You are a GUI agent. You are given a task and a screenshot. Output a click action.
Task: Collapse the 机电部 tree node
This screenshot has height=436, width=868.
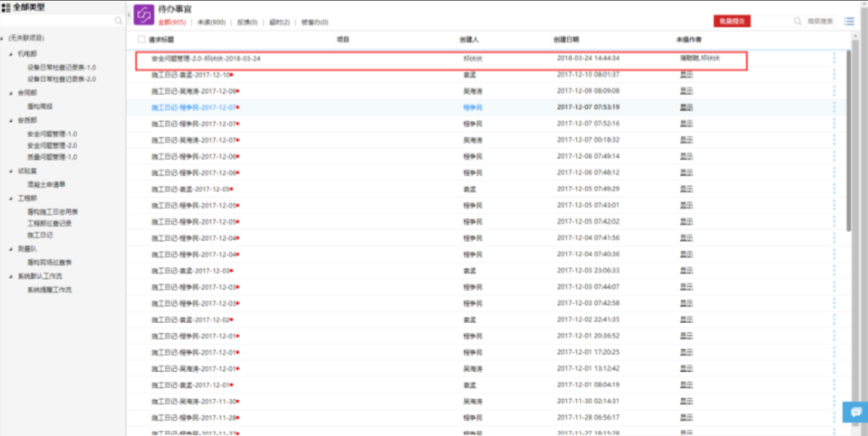[11, 54]
